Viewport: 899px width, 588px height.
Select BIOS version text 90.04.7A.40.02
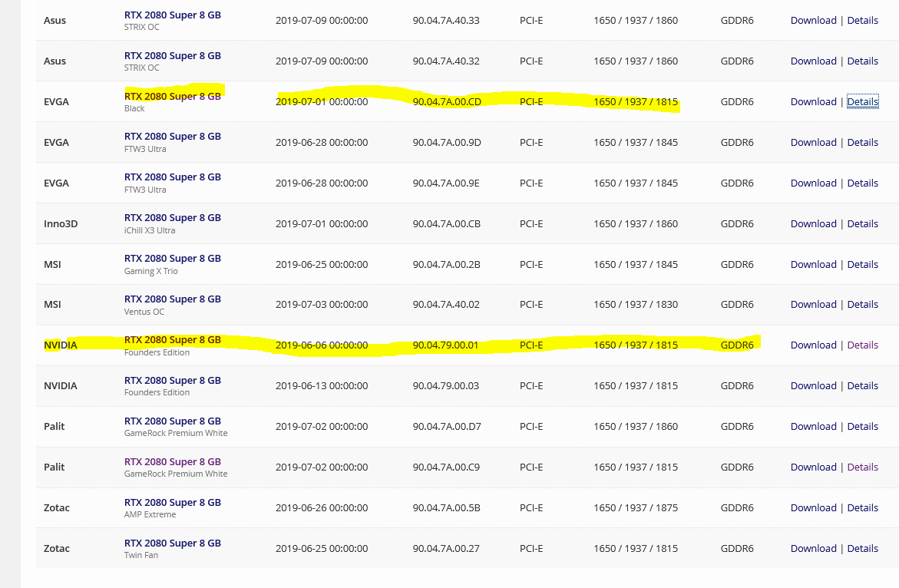tap(446, 305)
